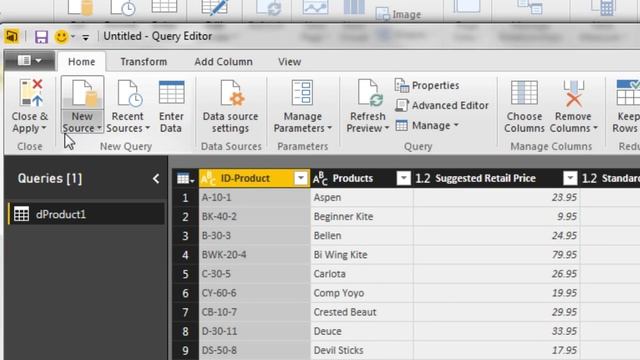Viewport: 640px width, 360px height.
Task: Click the Remove Columns icon
Action: 573,93
